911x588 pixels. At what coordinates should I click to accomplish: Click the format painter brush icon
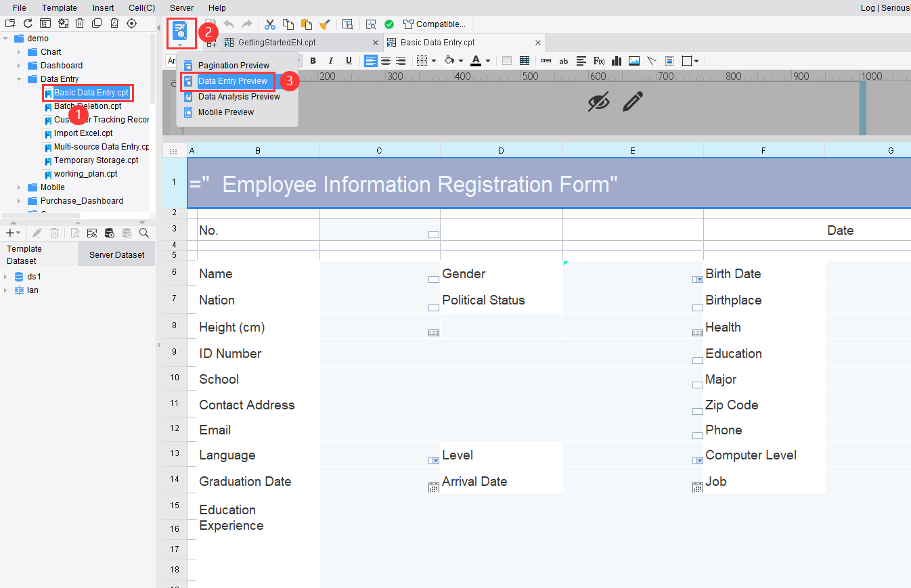tap(325, 24)
